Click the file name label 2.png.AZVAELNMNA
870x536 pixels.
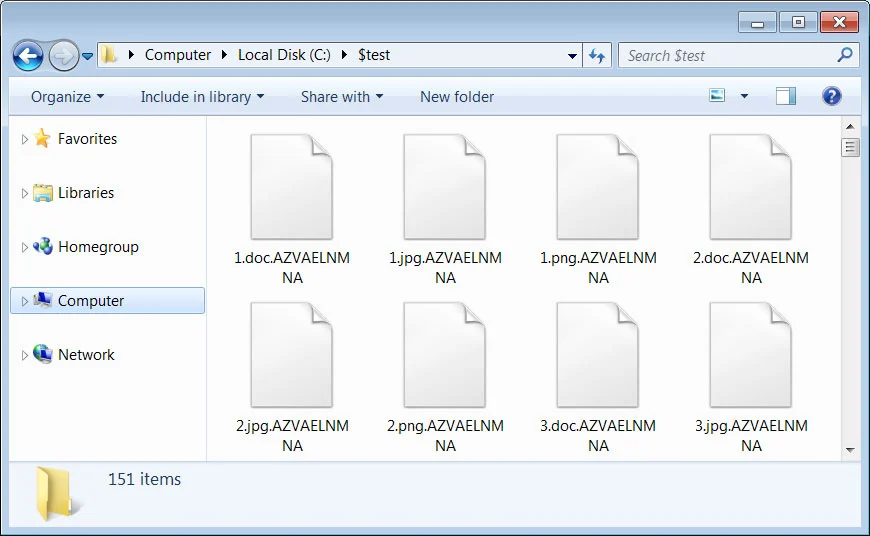445,436
